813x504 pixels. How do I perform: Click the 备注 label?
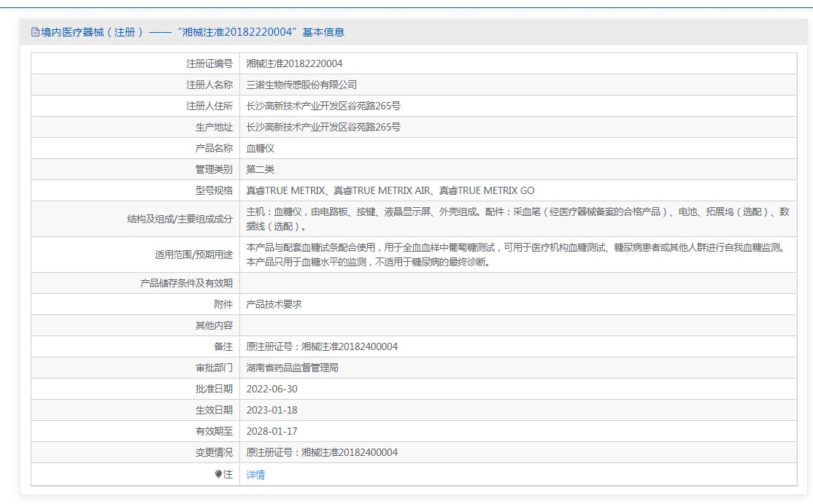click(x=223, y=347)
